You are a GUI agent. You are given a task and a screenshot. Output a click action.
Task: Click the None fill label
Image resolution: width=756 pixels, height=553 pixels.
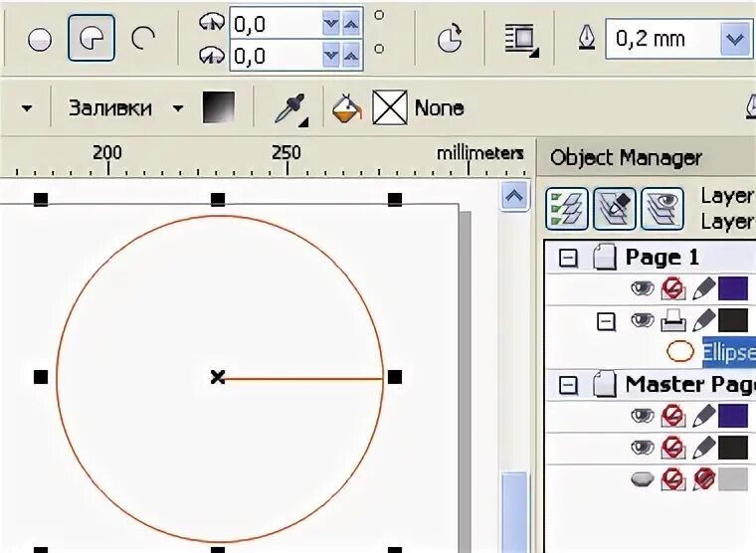(x=440, y=108)
